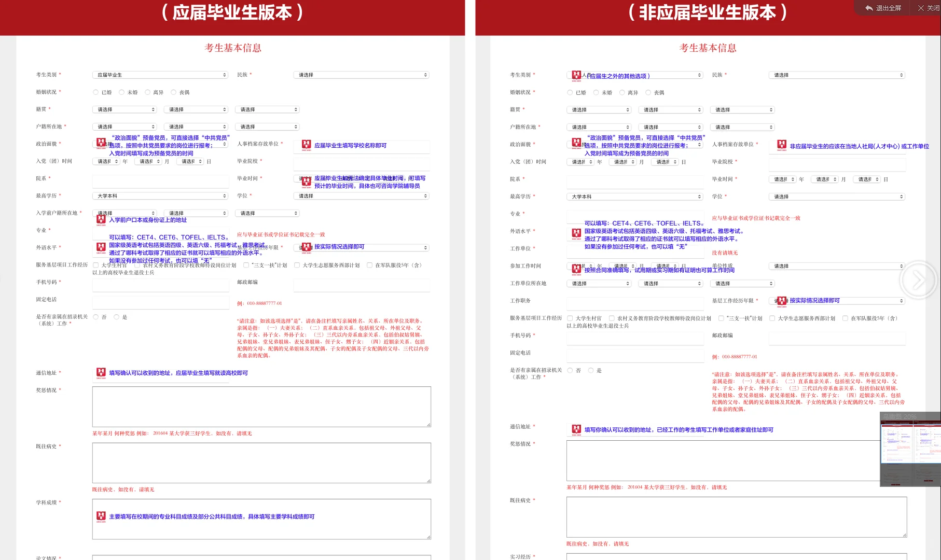Click red logo on 政治面貌 row in 应届毕业生版本 form
This screenshot has height=560, width=941.
(101, 143)
